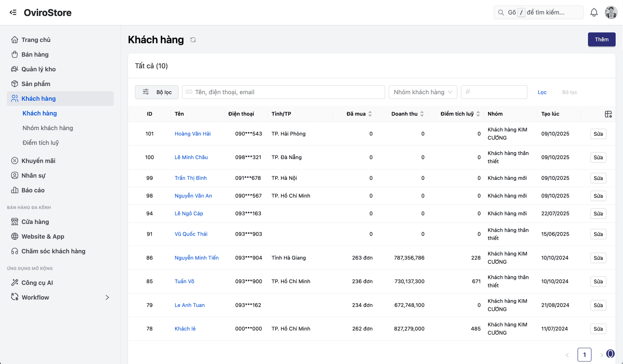The width and height of the screenshot is (623, 364).
Task: Refresh the list via icon beside Khách hàng title
Action: (x=193, y=39)
